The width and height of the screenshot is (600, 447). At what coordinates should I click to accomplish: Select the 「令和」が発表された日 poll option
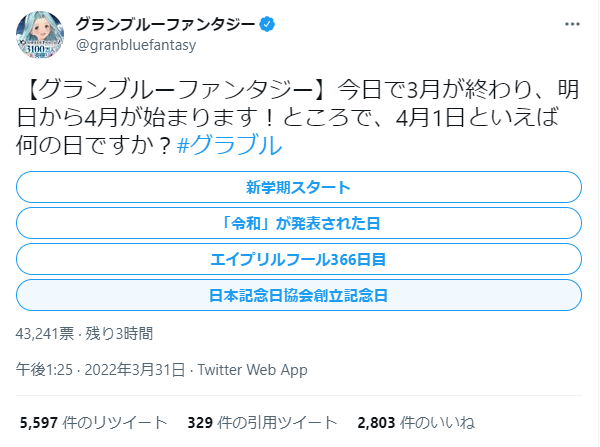point(299,223)
